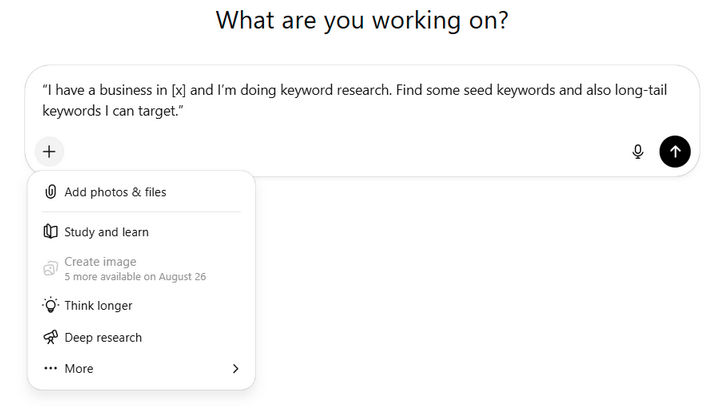
Task: Click the telescope icon for Deep research
Action: point(51,337)
